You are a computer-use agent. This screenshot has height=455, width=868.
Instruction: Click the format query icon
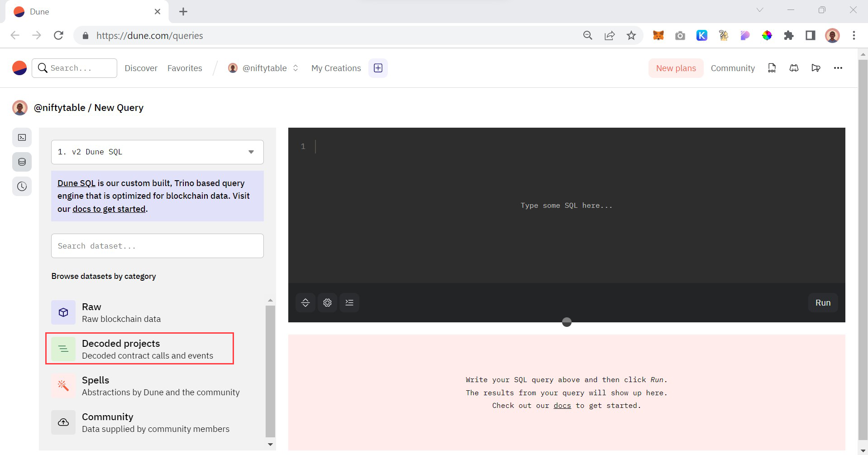pos(349,303)
